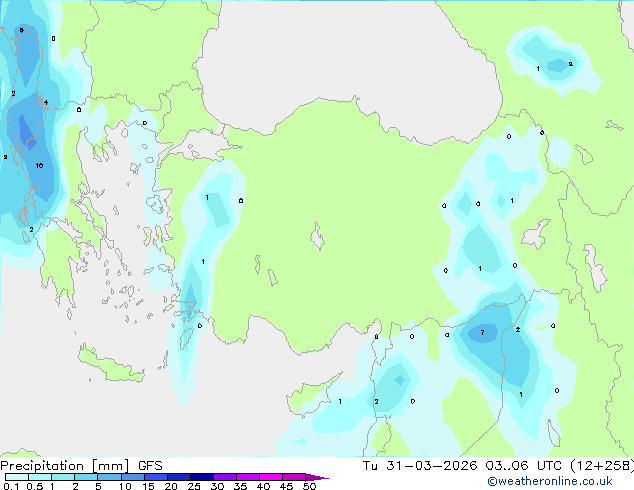Click the 0.5–1 mm legend color swatch
The image size is (634, 490).
click(x=40, y=477)
